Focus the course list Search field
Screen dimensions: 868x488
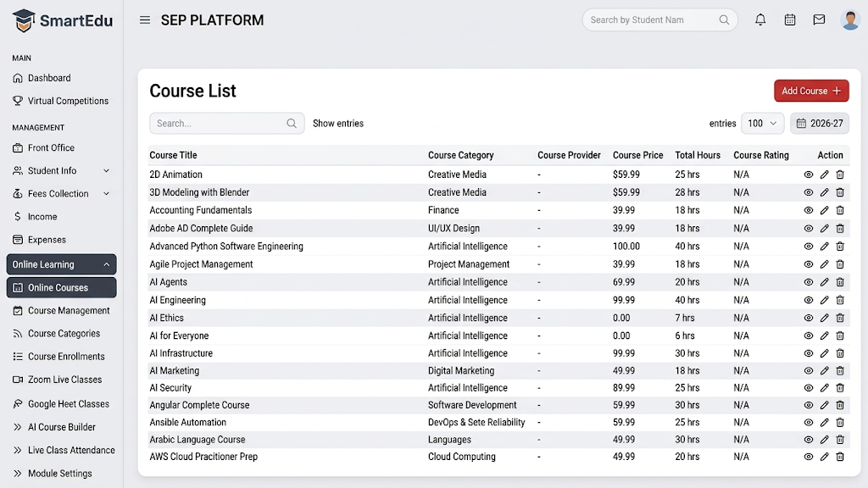(x=227, y=124)
